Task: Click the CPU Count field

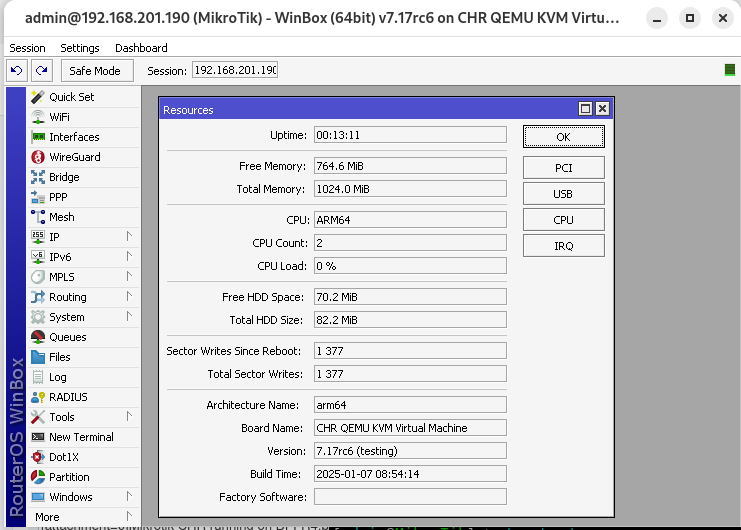Action: tap(410, 243)
